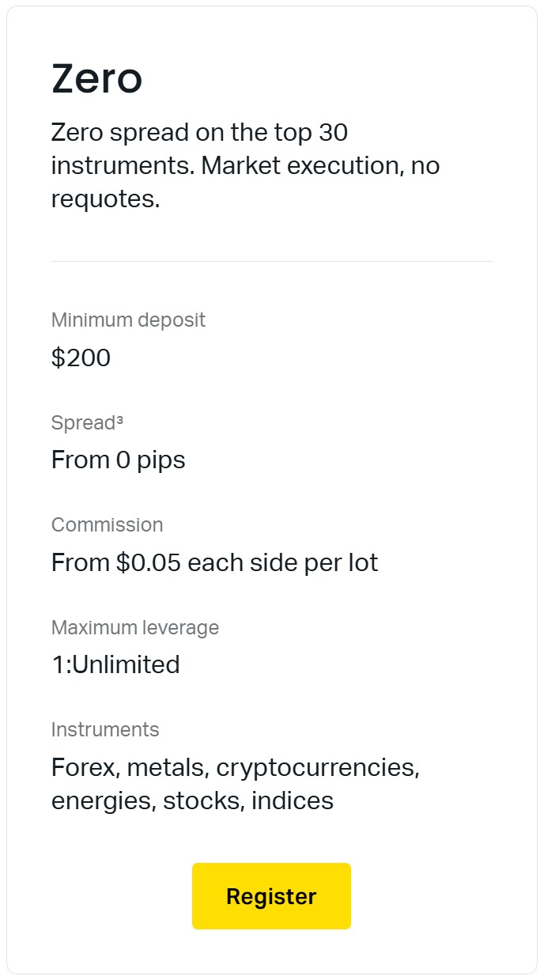Click the "Instruments" label

click(x=105, y=729)
